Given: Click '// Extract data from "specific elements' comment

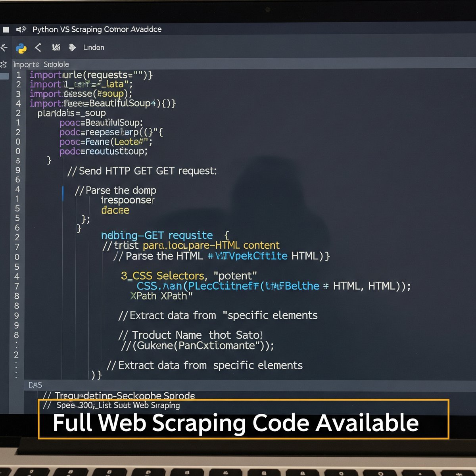Looking at the screenshot, I should point(218,315).
